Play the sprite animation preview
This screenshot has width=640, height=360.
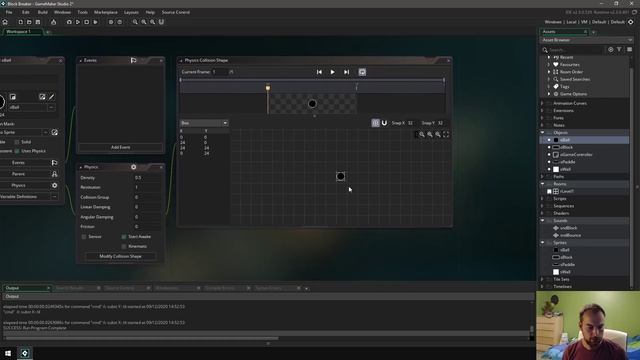click(x=333, y=72)
